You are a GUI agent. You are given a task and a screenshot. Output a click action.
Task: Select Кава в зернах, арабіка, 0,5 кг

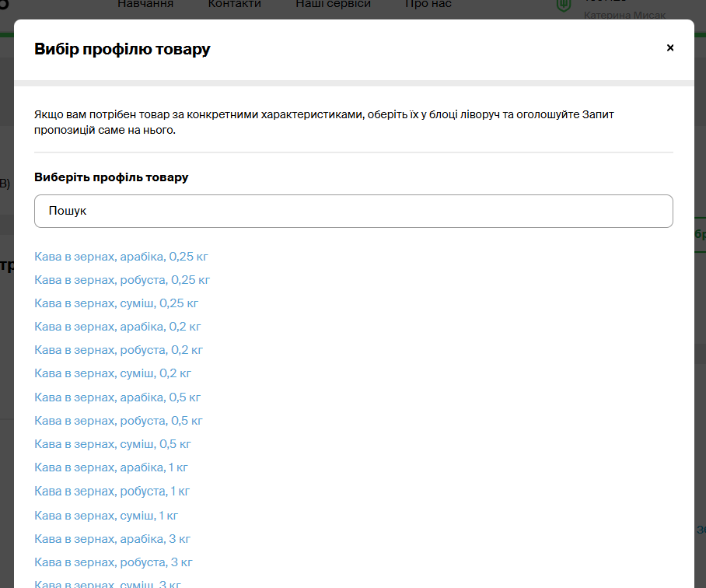point(117,397)
